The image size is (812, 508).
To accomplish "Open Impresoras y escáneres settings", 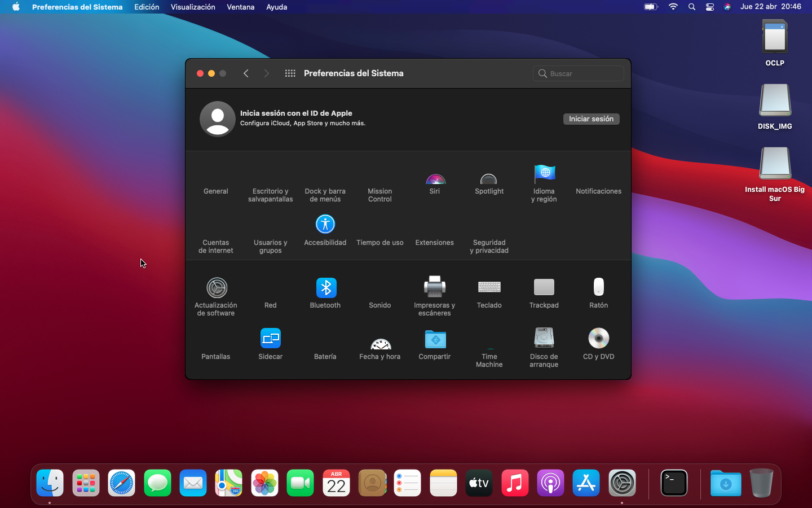I will [434, 287].
